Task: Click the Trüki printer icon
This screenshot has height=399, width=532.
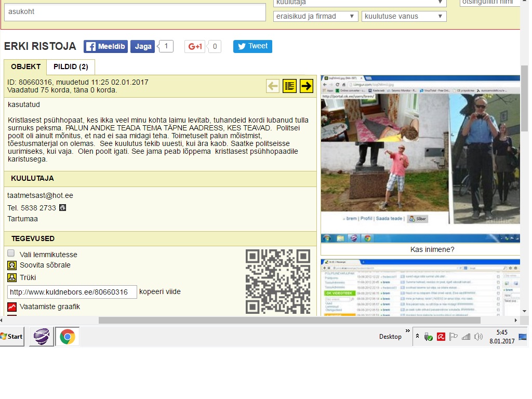Action: 12,277
